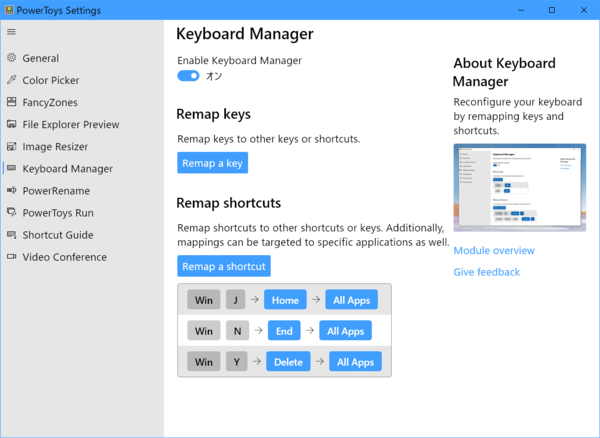
Task: Click the PowerToys app icon in title bar
Action: click(x=9, y=10)
